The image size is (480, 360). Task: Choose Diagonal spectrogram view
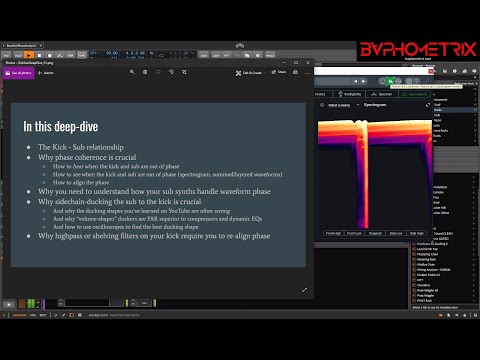pos(375,233)
